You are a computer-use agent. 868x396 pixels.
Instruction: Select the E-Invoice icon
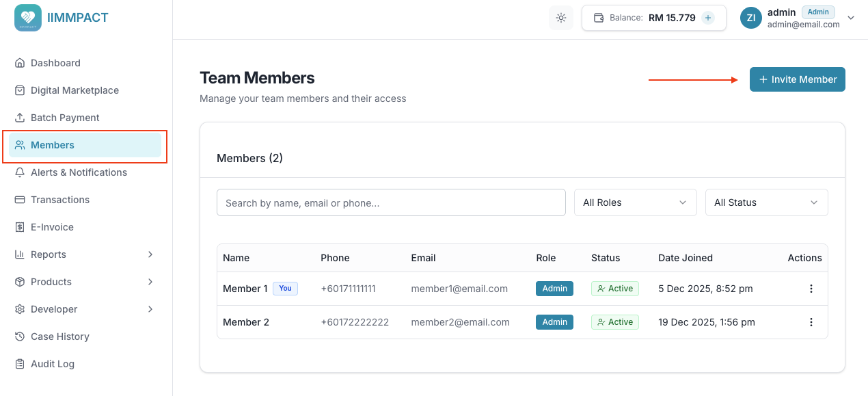click(x=21, y=226)
